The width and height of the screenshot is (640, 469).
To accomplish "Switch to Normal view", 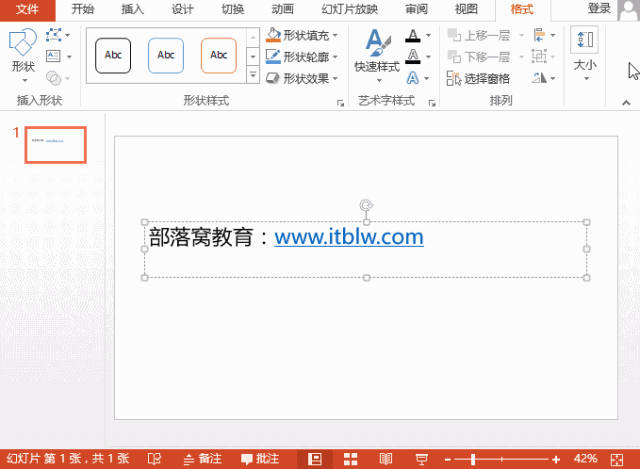I will 315,459.
